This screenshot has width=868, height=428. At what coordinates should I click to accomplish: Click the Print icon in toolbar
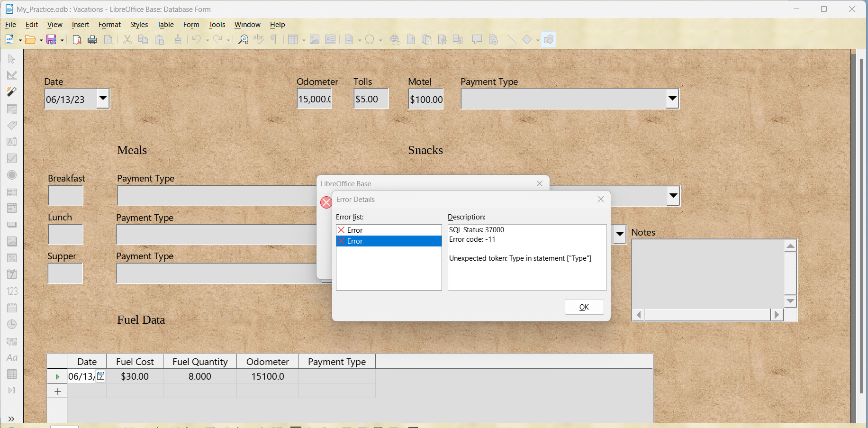pos(92,40)
